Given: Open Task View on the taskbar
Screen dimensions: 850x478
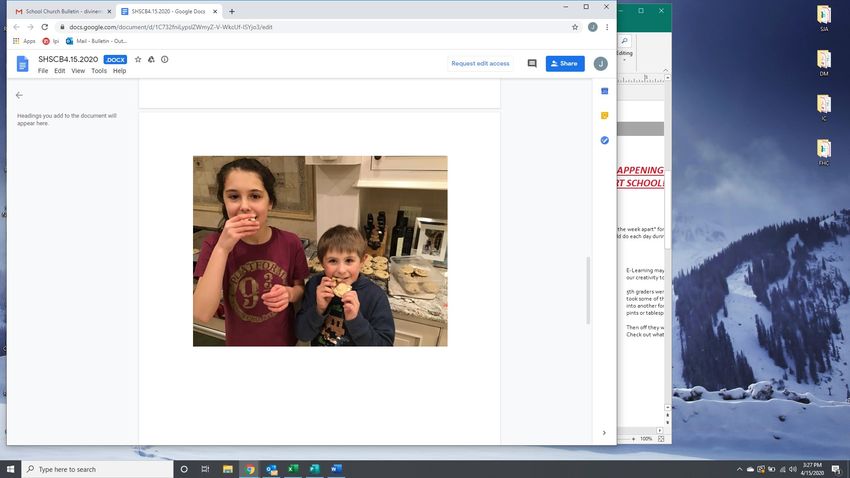Looking at the screenshot, I should (205, 469).
